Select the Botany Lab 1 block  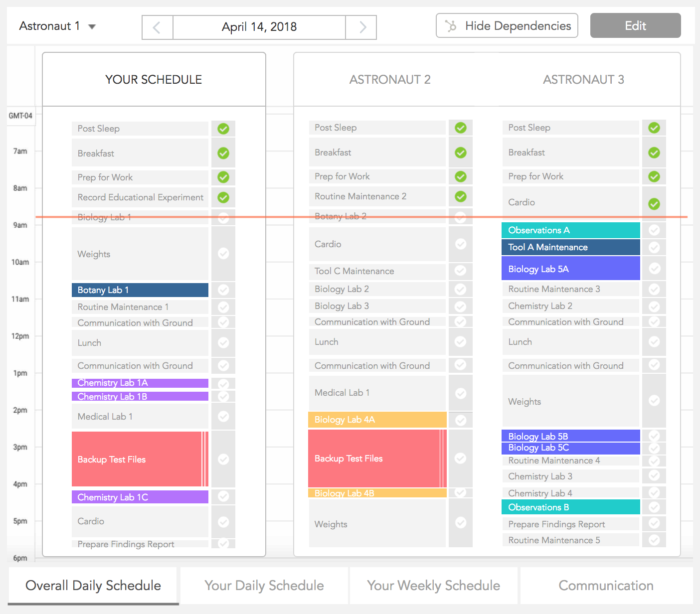(x=140, y=290)
